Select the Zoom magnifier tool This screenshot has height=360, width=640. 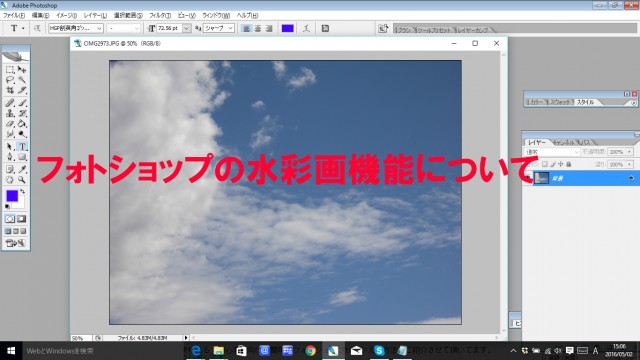[22, 180]
